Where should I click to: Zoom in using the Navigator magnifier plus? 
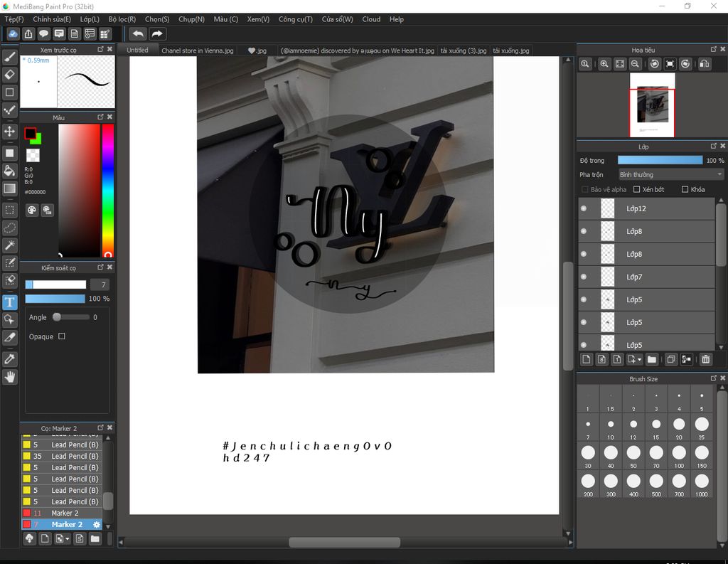pos(604,64)
